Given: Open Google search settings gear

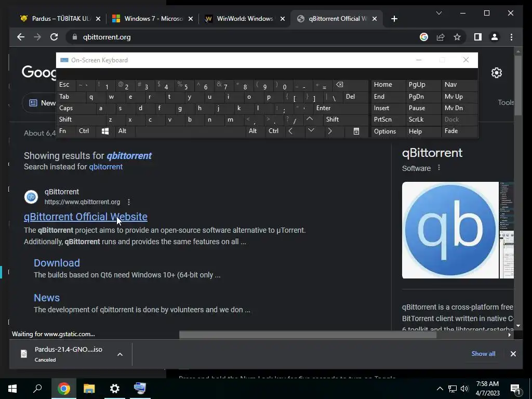Looking at the screenshot, I should coord(496,73).
